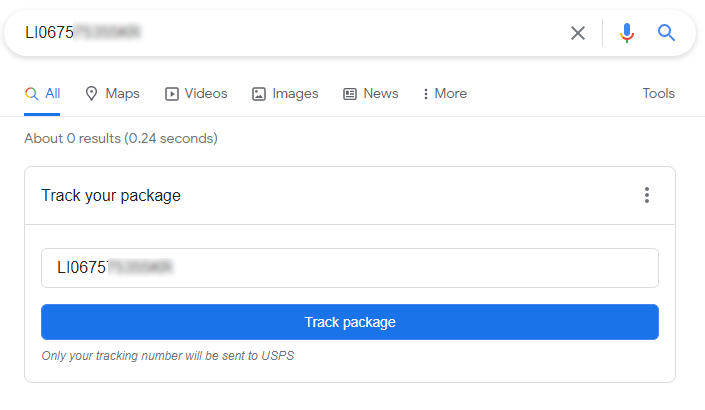Start voice search with microphone icon
Screen dimensions: 705x410
[x=626, y=33]
